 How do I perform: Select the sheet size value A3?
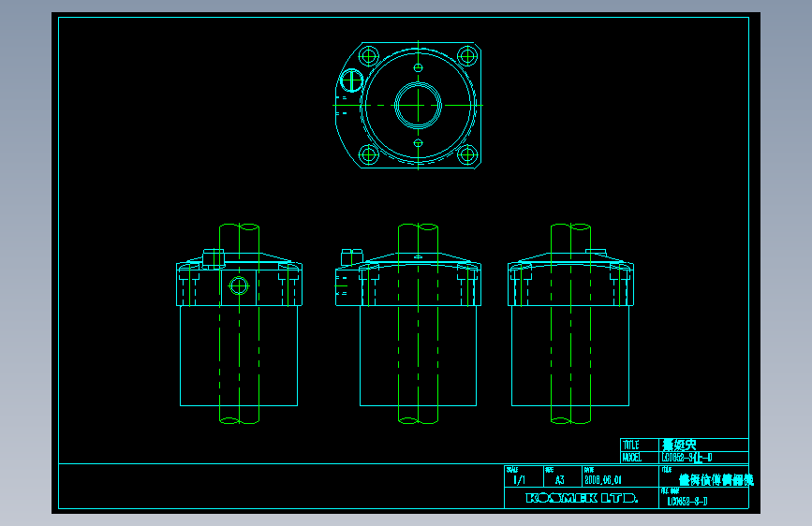tap(560, 480)
